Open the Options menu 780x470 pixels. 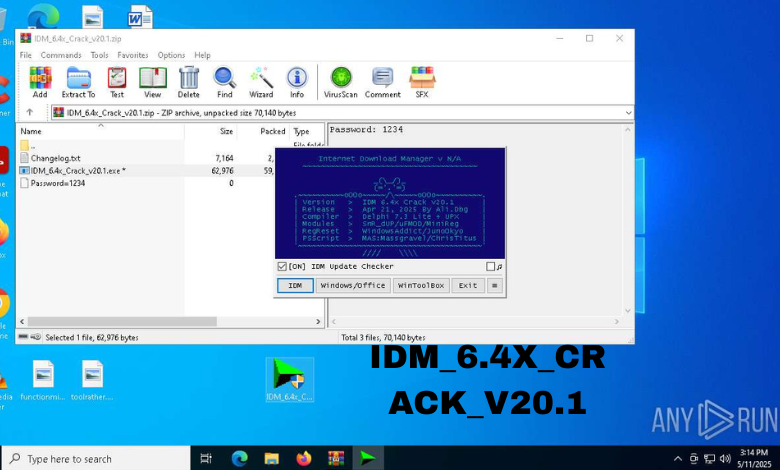point(171,55)
